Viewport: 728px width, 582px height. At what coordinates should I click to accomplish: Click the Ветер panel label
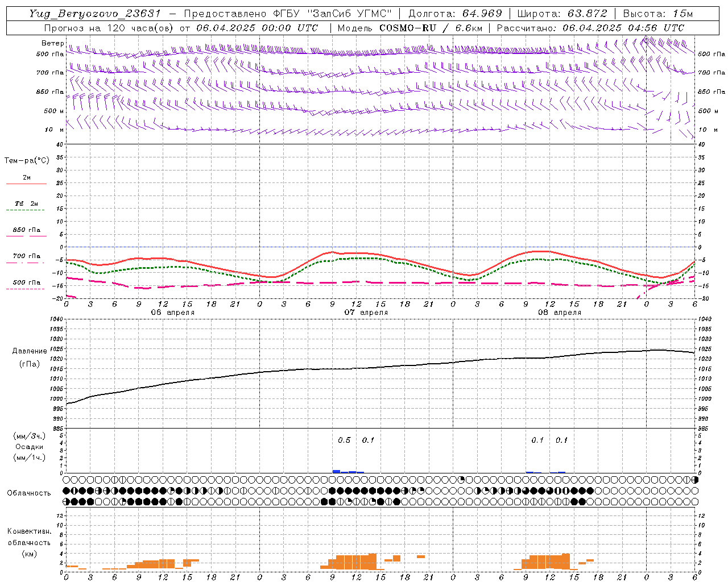point(53,43)
